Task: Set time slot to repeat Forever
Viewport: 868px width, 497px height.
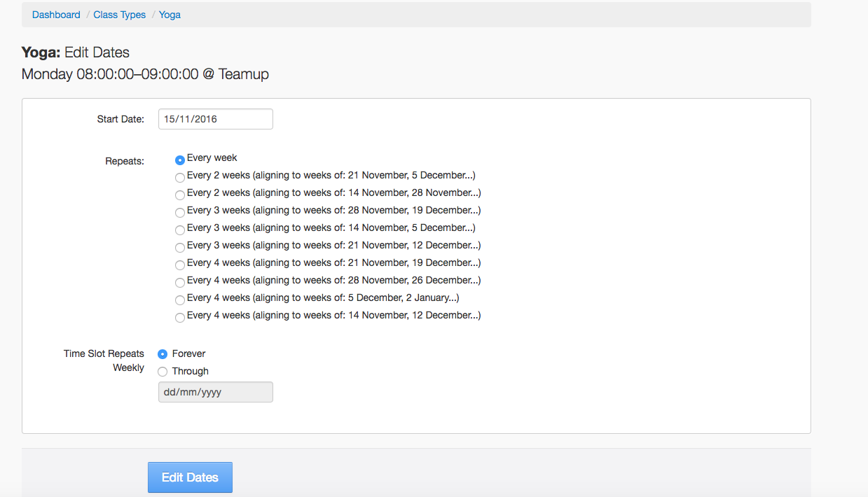Action: pos(163,354)
